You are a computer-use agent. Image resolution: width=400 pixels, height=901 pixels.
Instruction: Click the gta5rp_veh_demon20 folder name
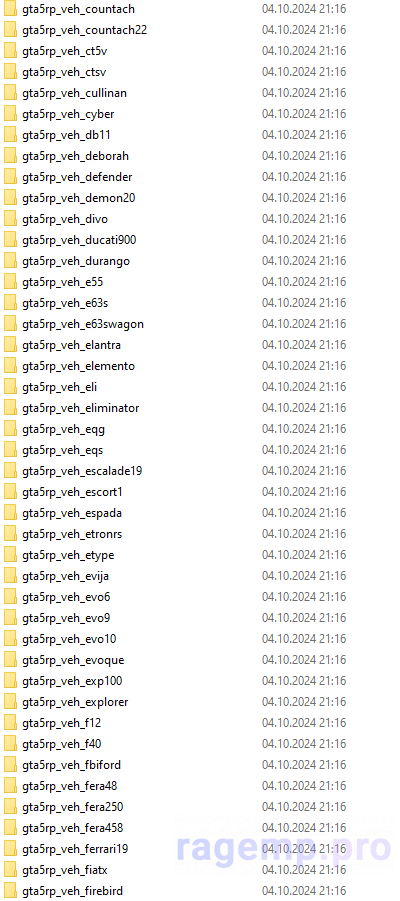point(79,198)
